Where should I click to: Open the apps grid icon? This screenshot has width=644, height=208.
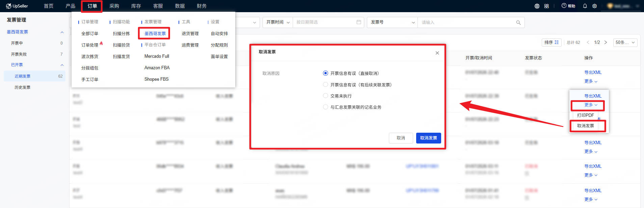click(x=546, y=6)
